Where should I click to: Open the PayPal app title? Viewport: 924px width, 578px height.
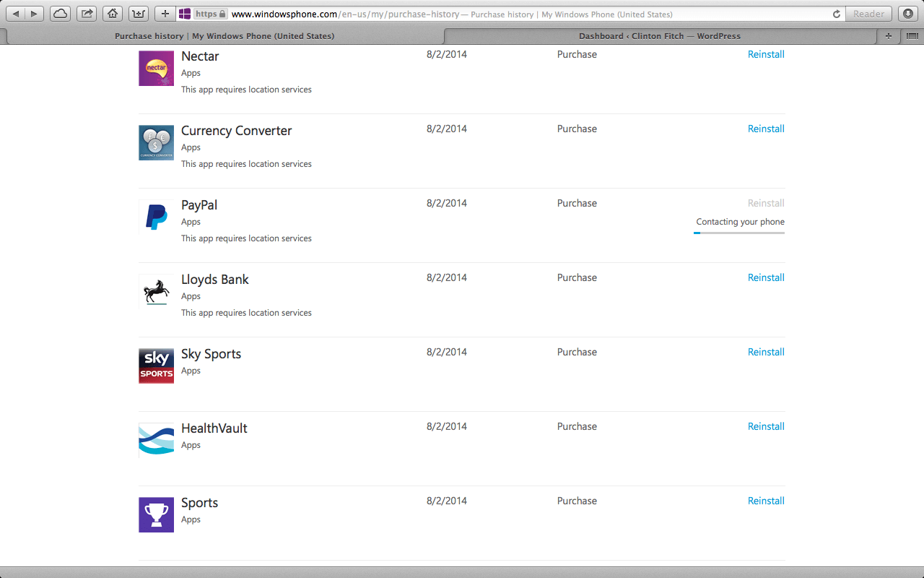[x=199, y=205]
